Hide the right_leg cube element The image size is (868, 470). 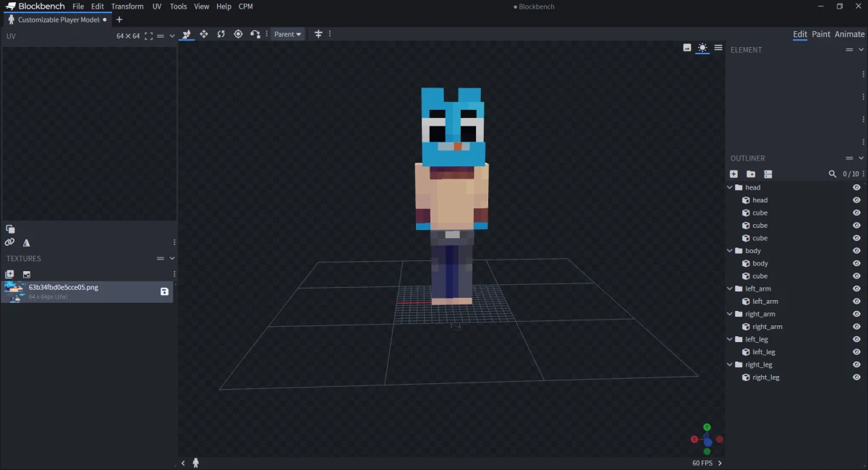[x=856, y=377]
